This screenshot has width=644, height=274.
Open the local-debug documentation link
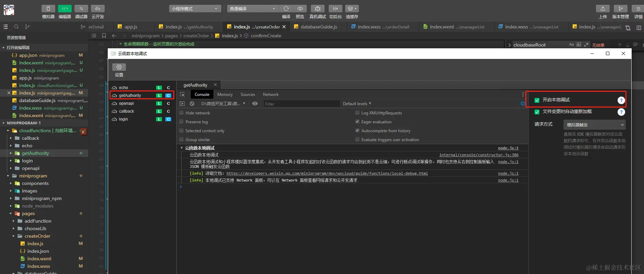[x=327, y=173]
